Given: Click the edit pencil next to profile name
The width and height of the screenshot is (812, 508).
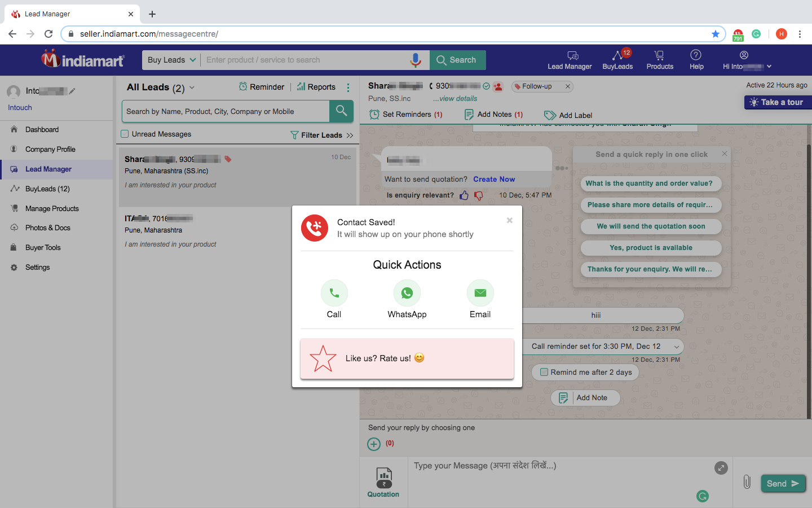Looking at the screenshot, I should tap(72, 91).
